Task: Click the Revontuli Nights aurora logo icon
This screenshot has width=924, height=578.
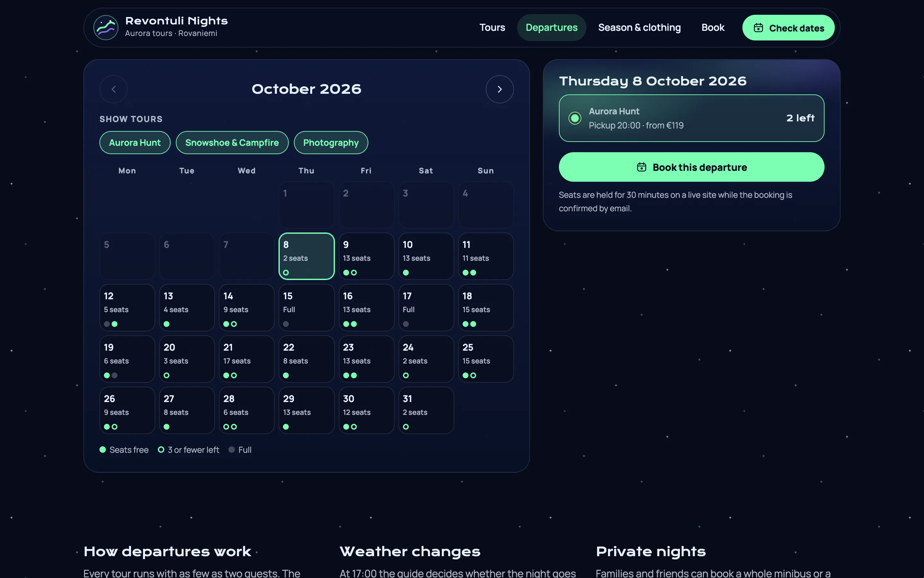Action: tap(106, 28)
